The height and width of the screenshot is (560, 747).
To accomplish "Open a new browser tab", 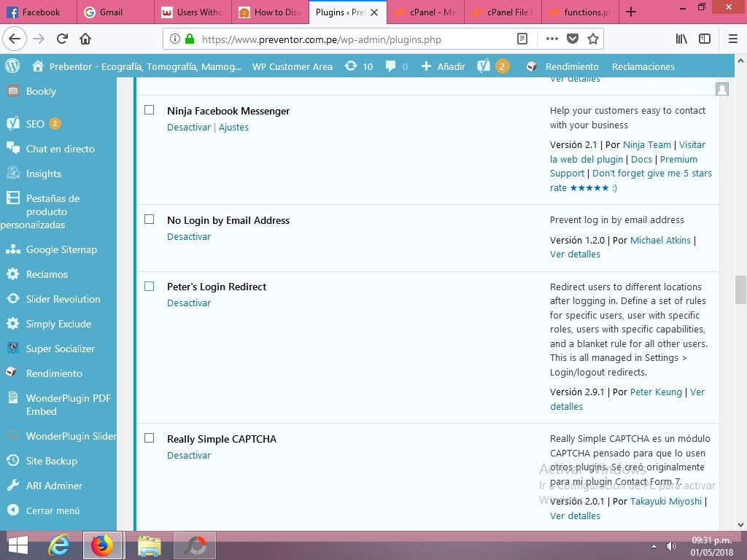I will tap(631, 12).
